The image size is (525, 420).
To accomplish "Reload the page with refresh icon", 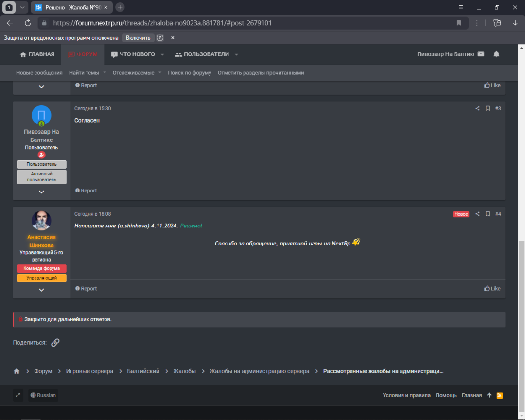I will coord(28,23).
